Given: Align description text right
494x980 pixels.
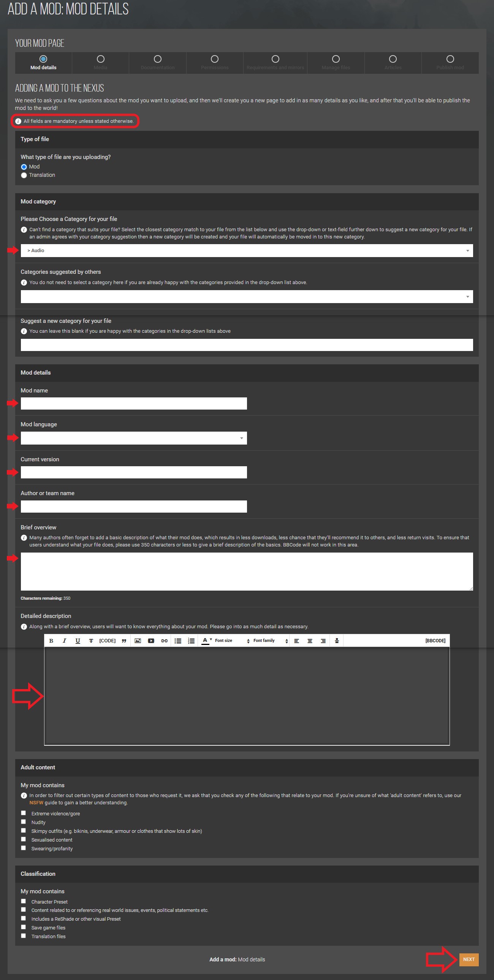Looking at the screenshot, I should coord(323,641).
